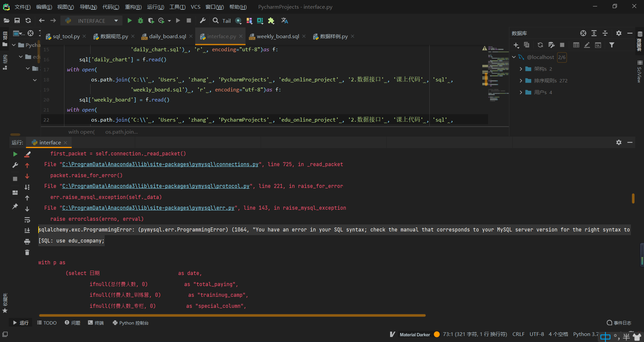The height and width of the screenshot is (342, 644).
Task: Click the Python 3.7 interpreter selector
Action: tap(586, 334)
